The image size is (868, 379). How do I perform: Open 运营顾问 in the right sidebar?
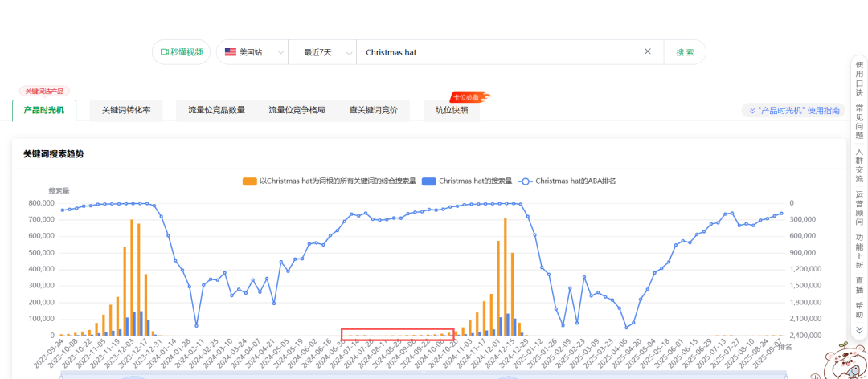coord(859,208)
